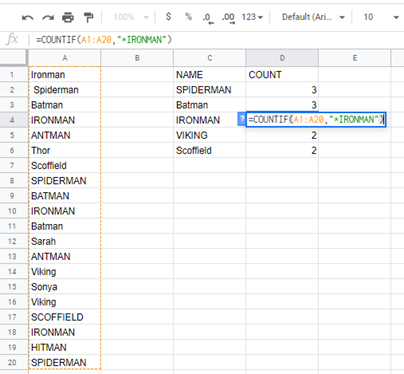Click cell A6 containing Thor
The width and height of the screenshot is (404, 374).
coord(65,150)
